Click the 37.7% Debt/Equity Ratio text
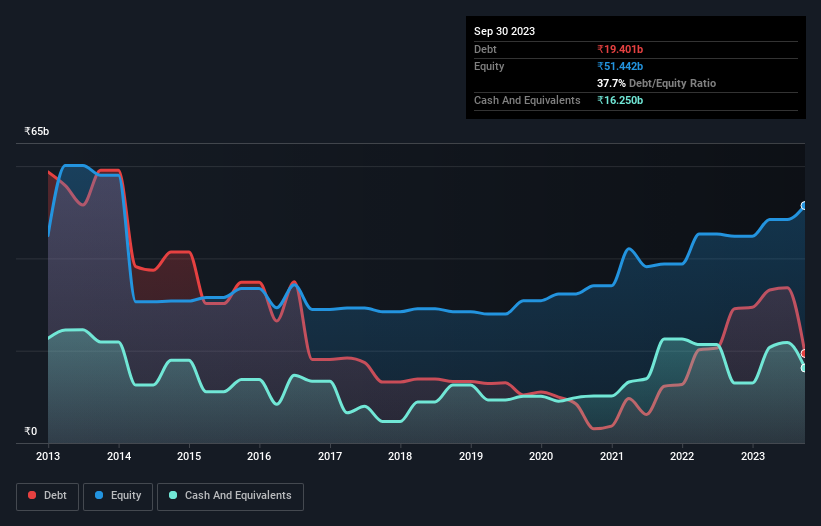Image resolution: width=821 pixels, height=526 pixels. (656, 83)
